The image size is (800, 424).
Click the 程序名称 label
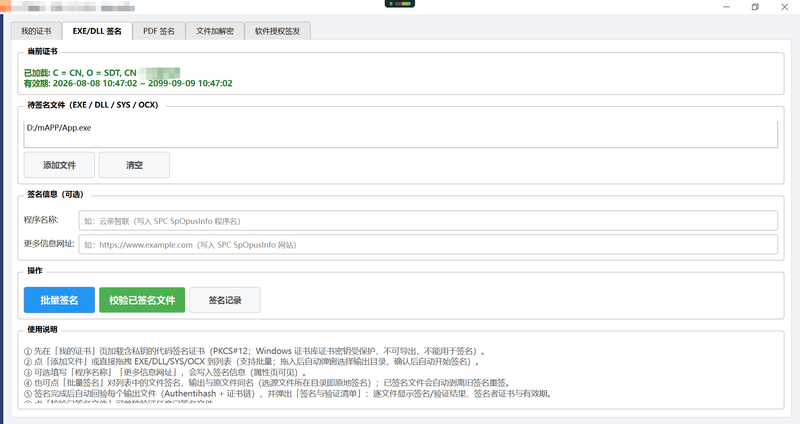click(41, 220)
